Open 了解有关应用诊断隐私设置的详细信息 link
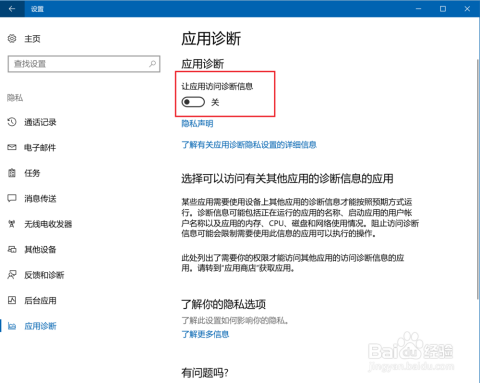480x383 pixels. pyautogui.click(x=249, y=145)
